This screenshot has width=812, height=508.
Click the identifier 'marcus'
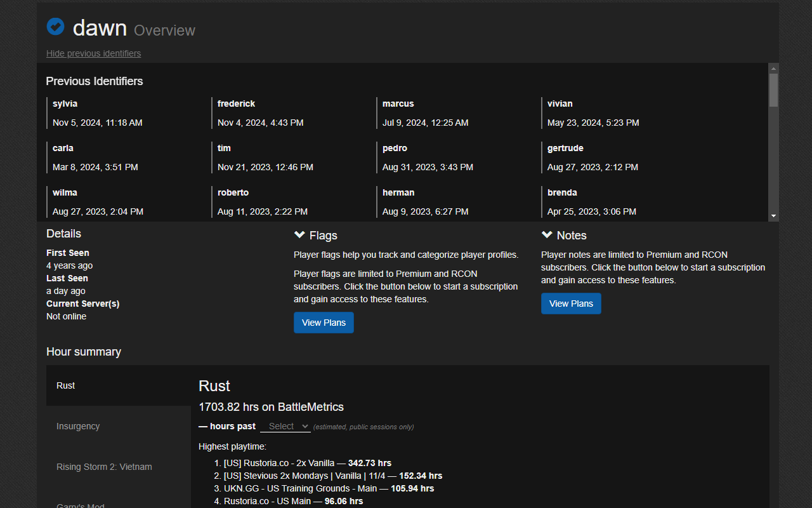pos(397,104)
